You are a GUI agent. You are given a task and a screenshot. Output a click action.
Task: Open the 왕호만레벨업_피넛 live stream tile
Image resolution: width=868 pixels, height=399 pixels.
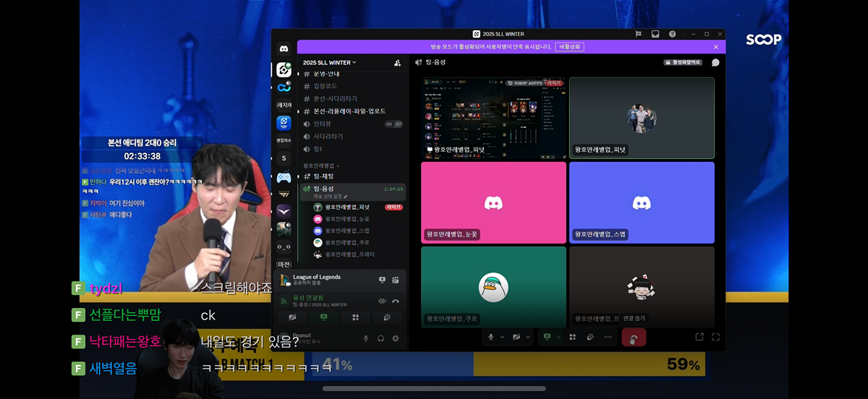point(494,118)
